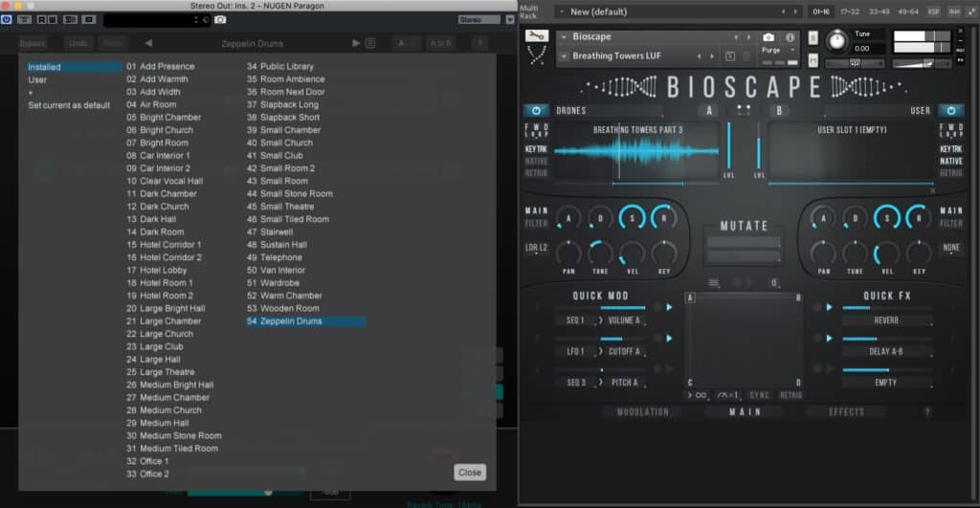
Task: Click the play arrow beside DELAY A-B
Action: pyautogui.click(x=830, y=338)
